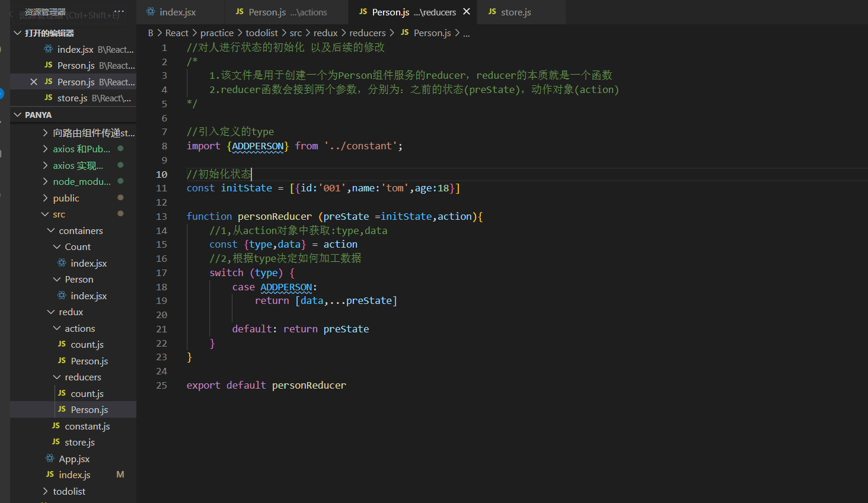Viewport: 868px width, 503px height.
Task: Expand the 向路由组件传递st... folder
Action: coord(74,133)
